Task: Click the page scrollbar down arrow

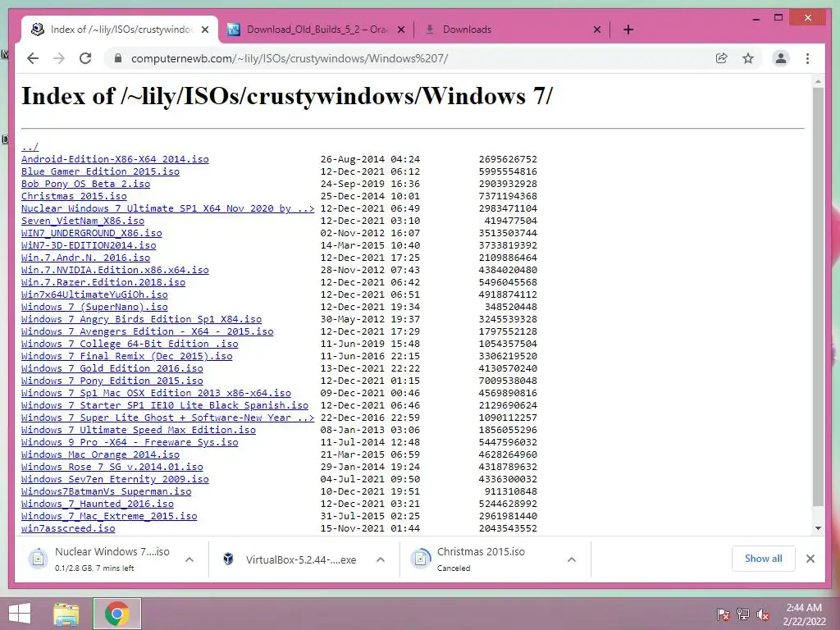Action: [818, 528]
